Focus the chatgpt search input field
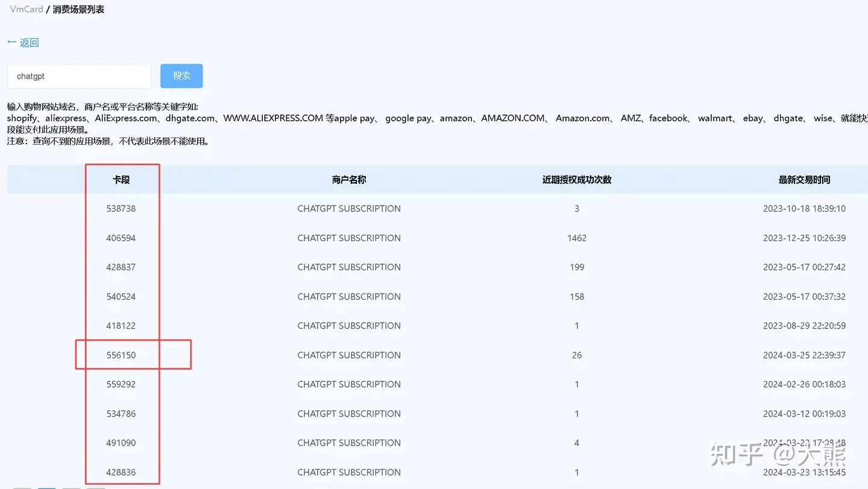868x489 pixels. [x=79, y=77]
